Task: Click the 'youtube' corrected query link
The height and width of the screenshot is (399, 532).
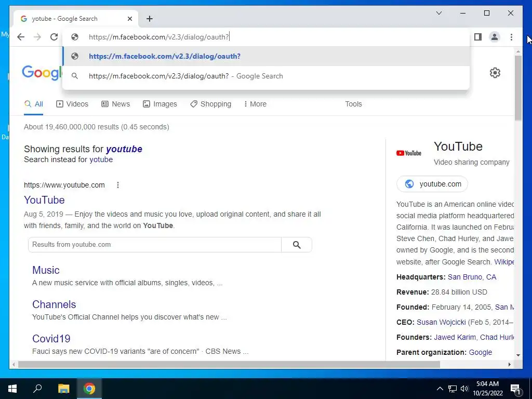Action: click(x=124, y=149)
